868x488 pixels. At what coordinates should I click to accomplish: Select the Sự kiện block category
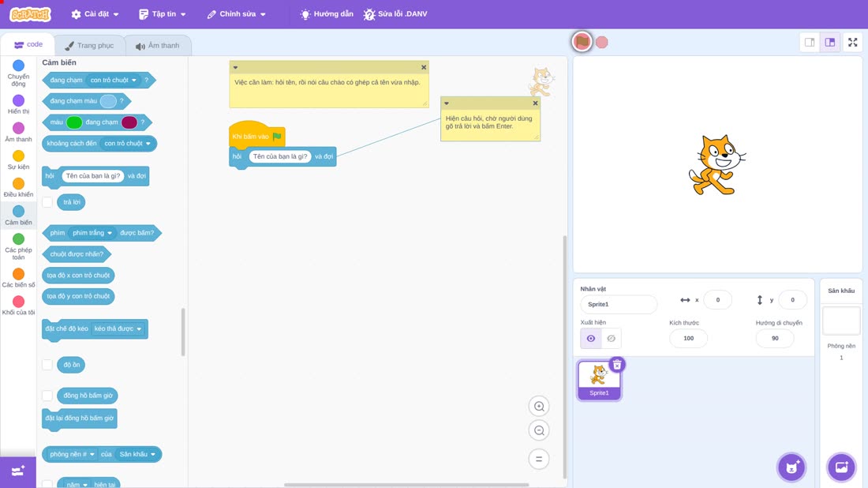18,160
